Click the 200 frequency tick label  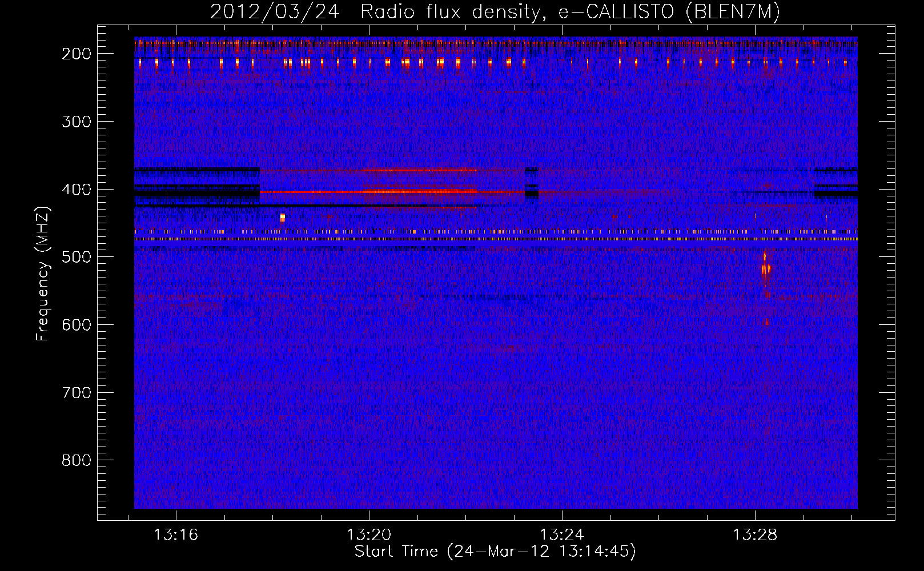tap(77, 54)
